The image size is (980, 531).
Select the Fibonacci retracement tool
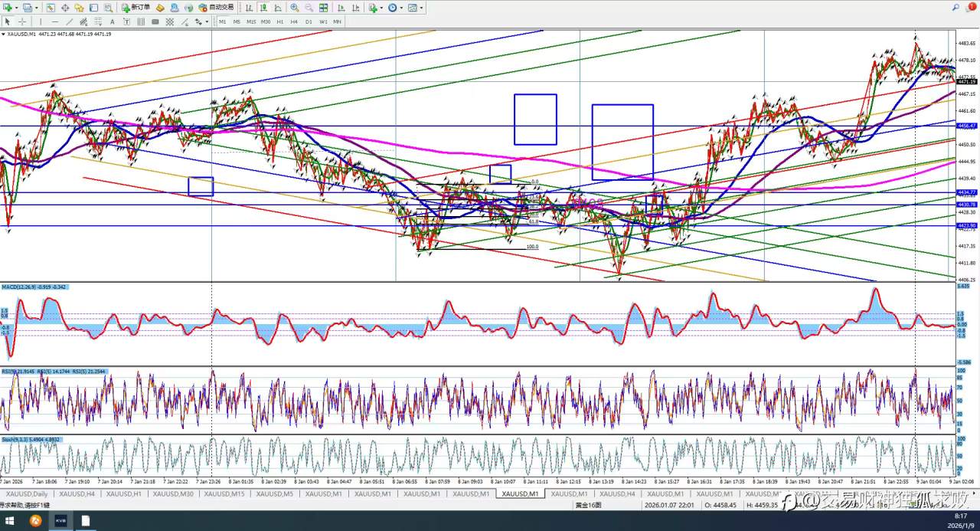[98, 21]
